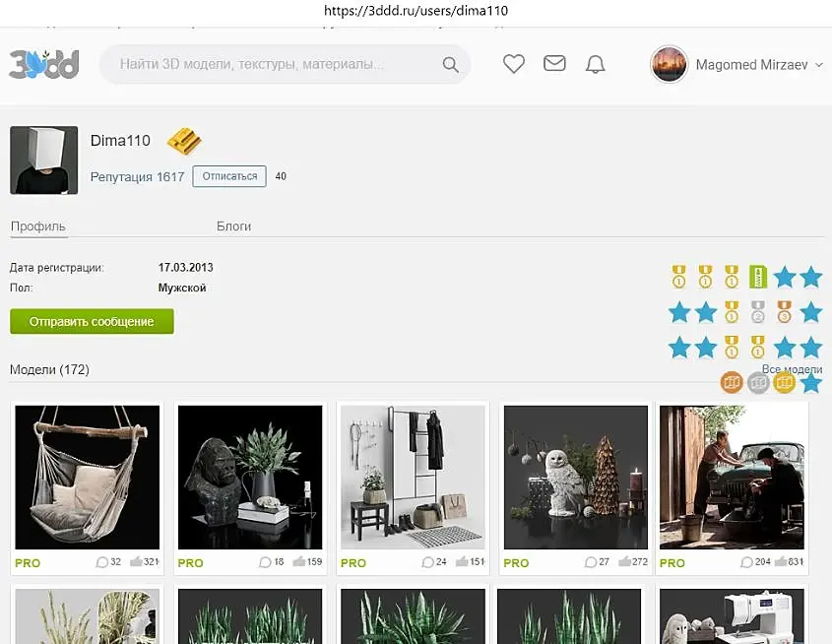Screen dimensions: 832x644
Task: Open the Все модели link
Action: point(792,368)
